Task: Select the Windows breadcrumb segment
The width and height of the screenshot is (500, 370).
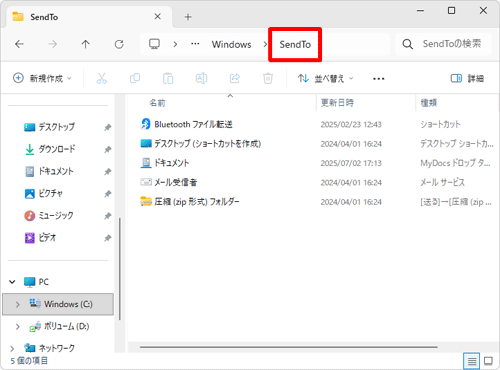Action: point(232,44)
